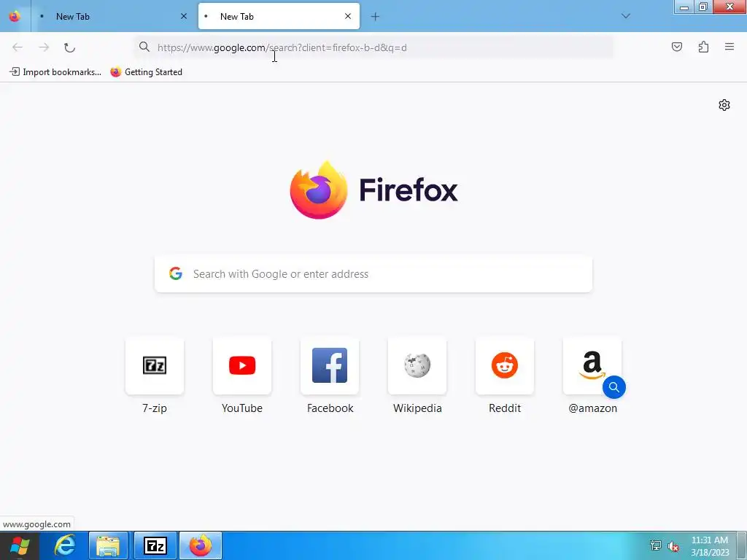Restore down the Firefox window
747x560 pixels.
coord(703,7)
